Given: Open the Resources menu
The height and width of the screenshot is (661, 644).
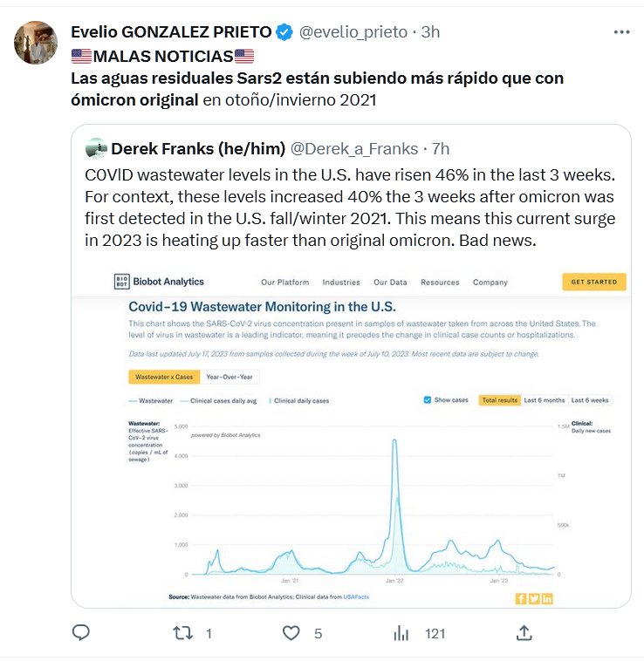Looking at the screenshot, I should [x=440, y=283].
